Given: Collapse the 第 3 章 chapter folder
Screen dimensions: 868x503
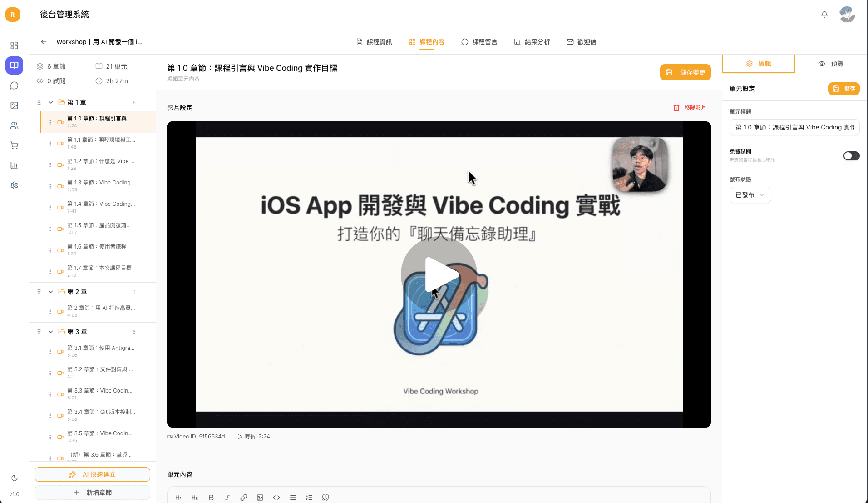Looking at the screenshot, I should coord(51,332).
